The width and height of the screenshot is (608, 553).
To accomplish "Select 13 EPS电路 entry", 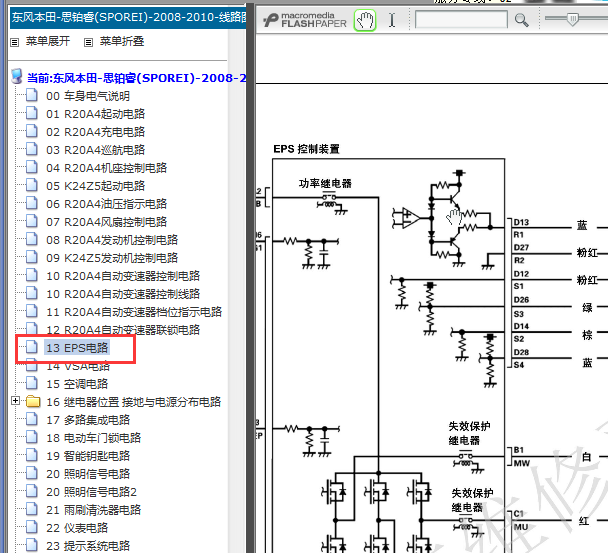I will 77,348.
